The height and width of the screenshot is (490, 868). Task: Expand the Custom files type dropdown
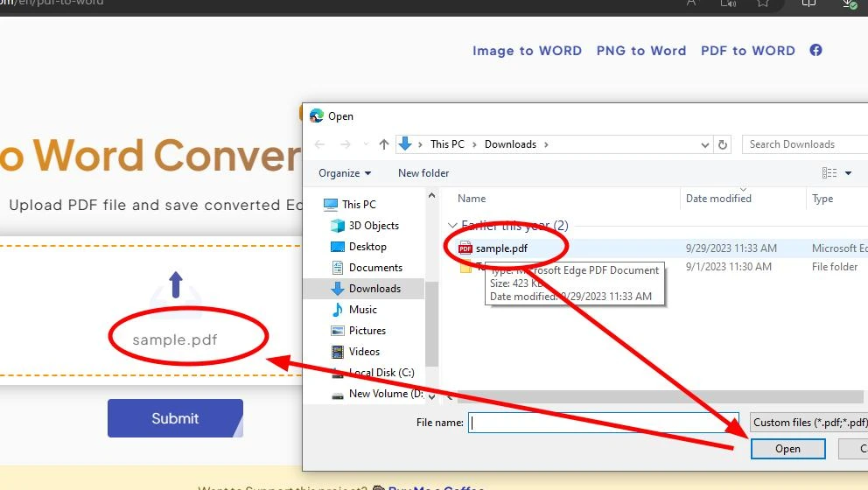[808, 423]
